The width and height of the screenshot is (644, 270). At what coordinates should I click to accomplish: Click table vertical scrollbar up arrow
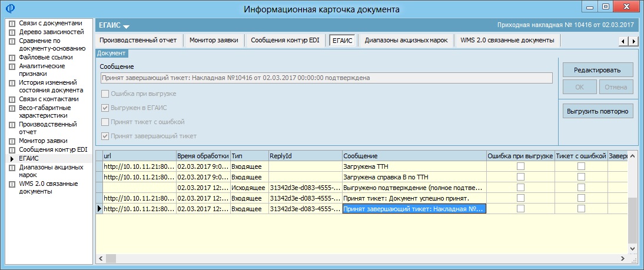pos(632,155)
